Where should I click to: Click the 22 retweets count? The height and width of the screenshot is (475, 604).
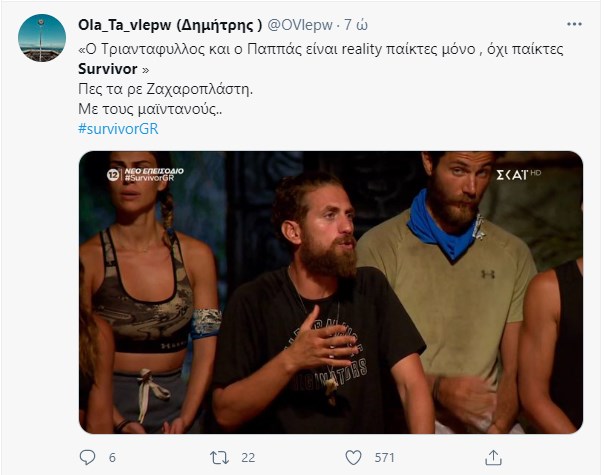tap(248, 458)
